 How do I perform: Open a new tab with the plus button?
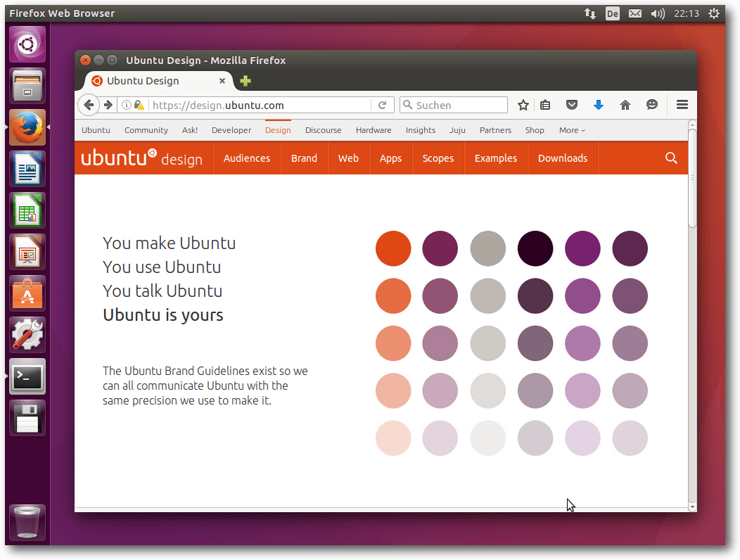click(x=245, y=81)
